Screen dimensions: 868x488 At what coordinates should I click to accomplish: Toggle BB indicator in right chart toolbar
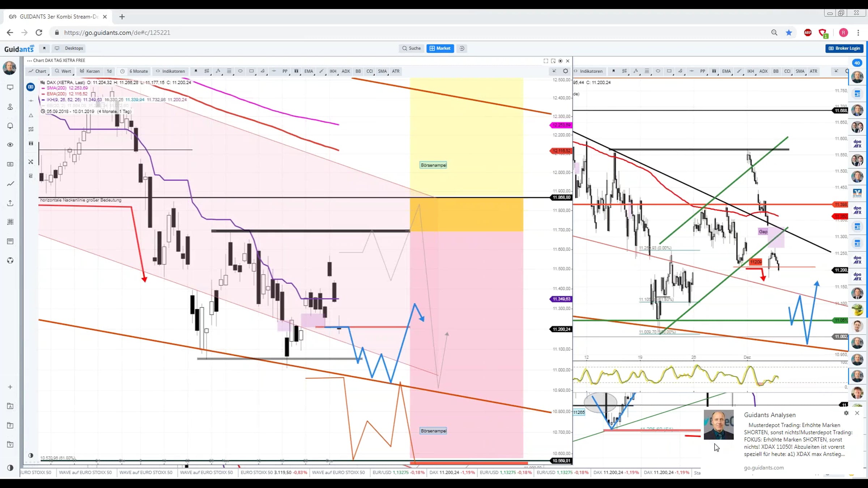pos(776,71)
